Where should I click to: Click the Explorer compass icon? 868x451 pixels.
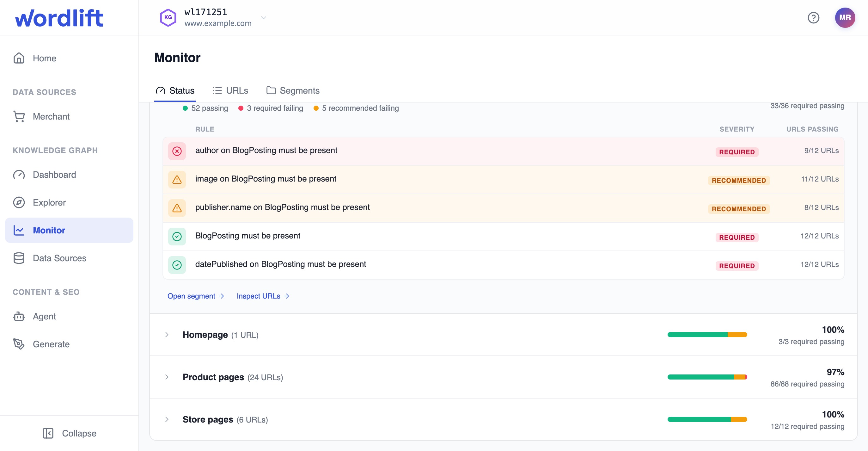click(x=19, y=202)
